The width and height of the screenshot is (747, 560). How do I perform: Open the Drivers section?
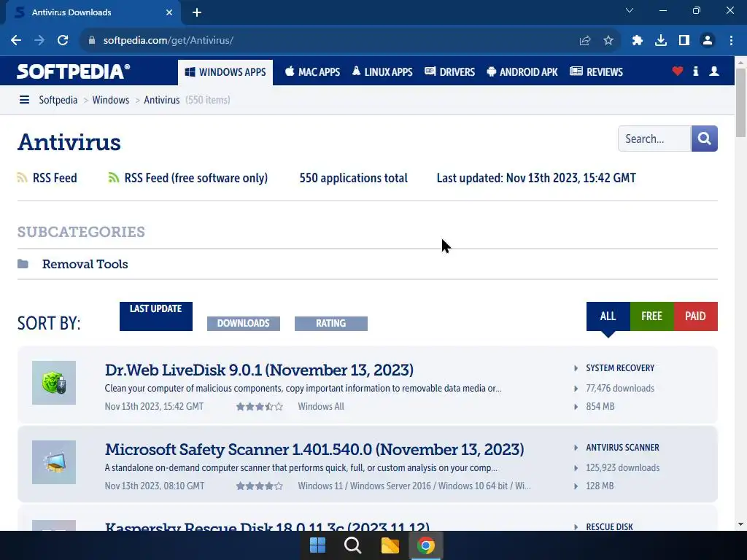click(x=449, y=72)
